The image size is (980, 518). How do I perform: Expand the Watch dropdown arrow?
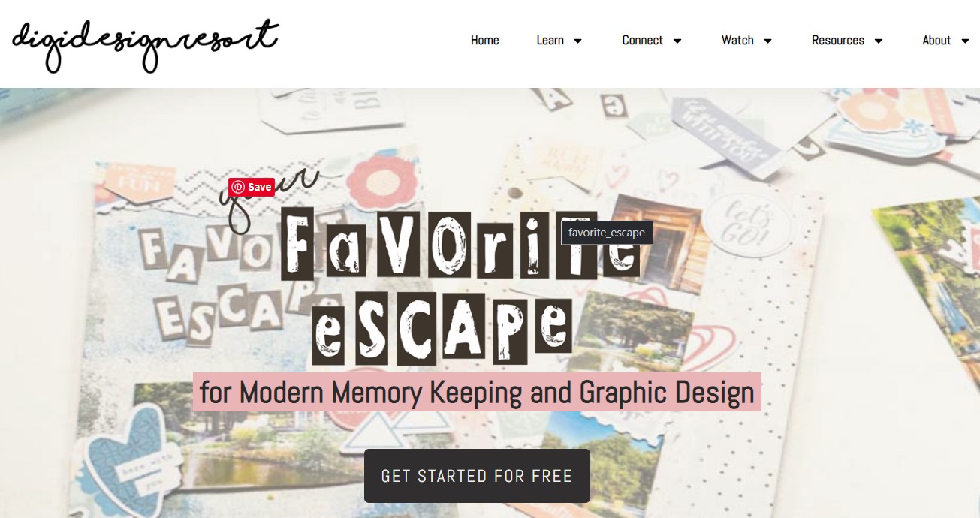point(767,41)
